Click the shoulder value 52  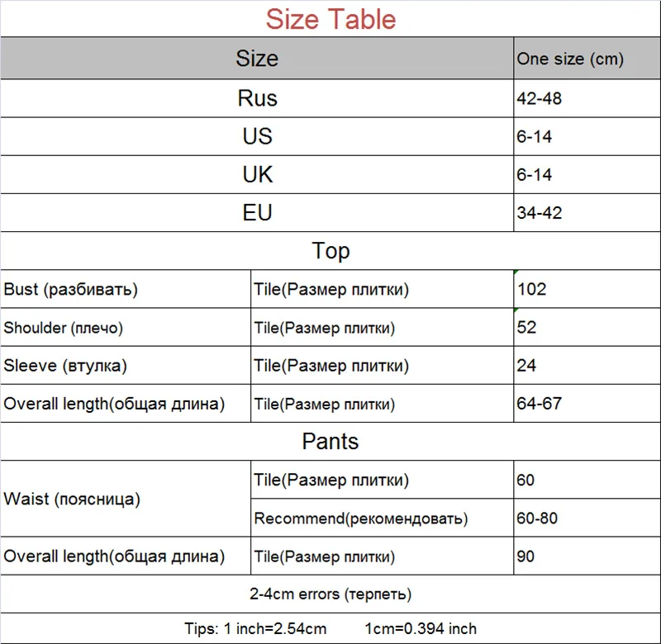pyautogui.click(x=587, y=327)
